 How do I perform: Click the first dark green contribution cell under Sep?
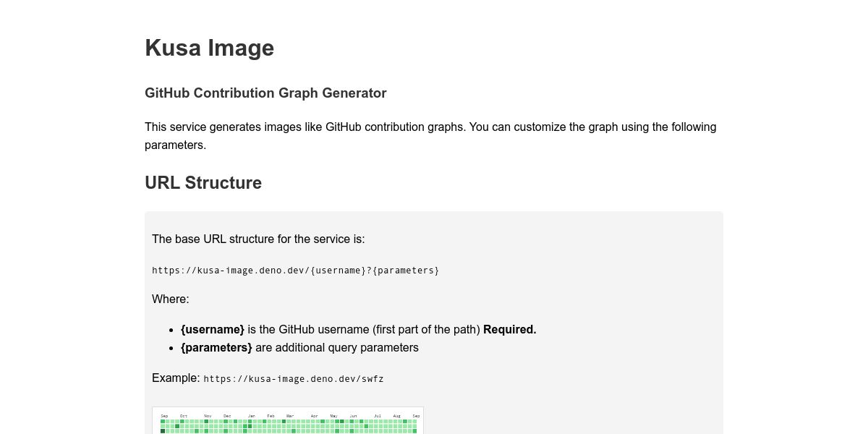point(163,431)
